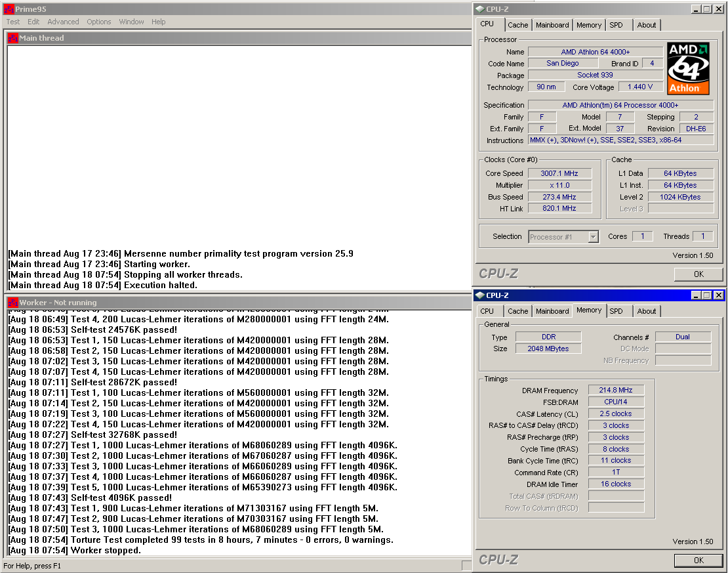The image size is (728, 573).
Task: Click the memory Type value DDR
Action: (548, 337)
